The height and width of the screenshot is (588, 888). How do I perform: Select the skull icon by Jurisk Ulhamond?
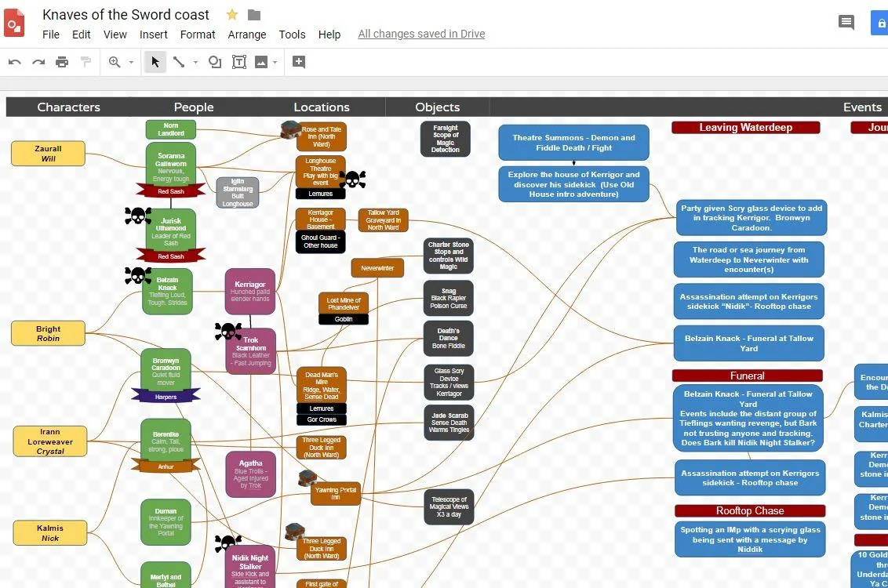(x=138, y=215)
